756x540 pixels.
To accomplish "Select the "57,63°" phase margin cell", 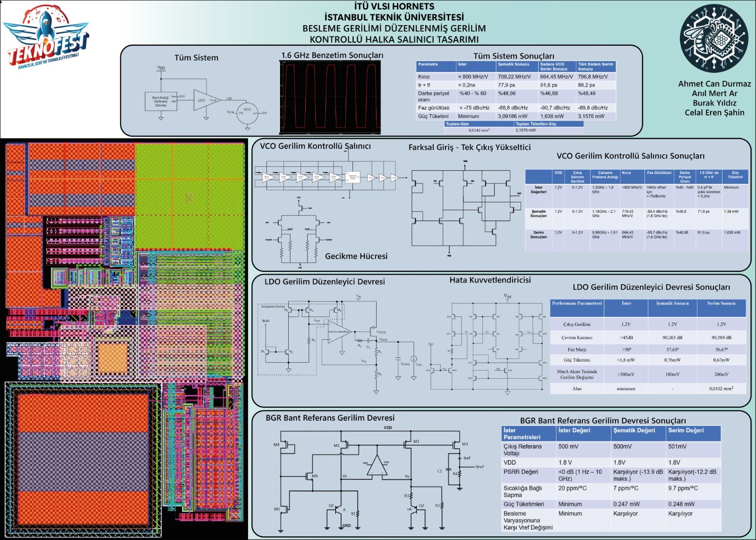I will point(672,349).
